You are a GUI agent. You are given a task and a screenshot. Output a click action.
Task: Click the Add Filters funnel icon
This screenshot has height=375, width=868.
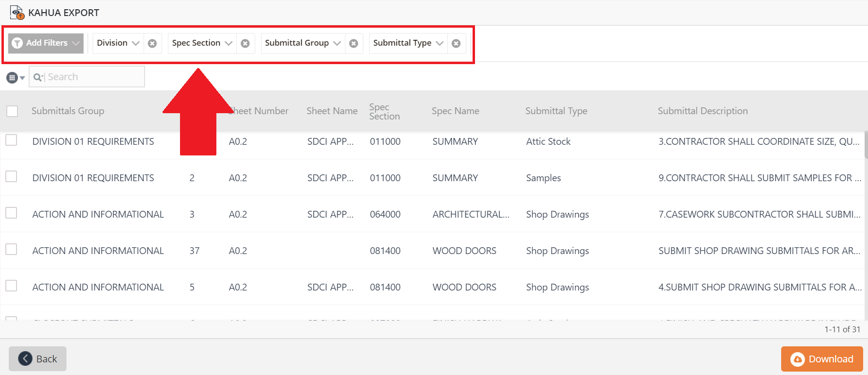(17, 43)
